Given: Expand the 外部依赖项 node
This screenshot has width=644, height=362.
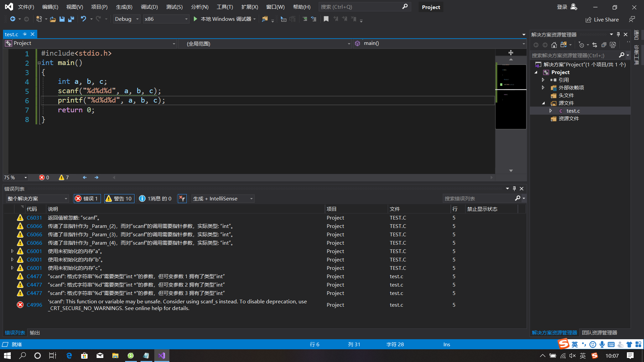Looking at the screenshot, I should [x=543, y=87].
